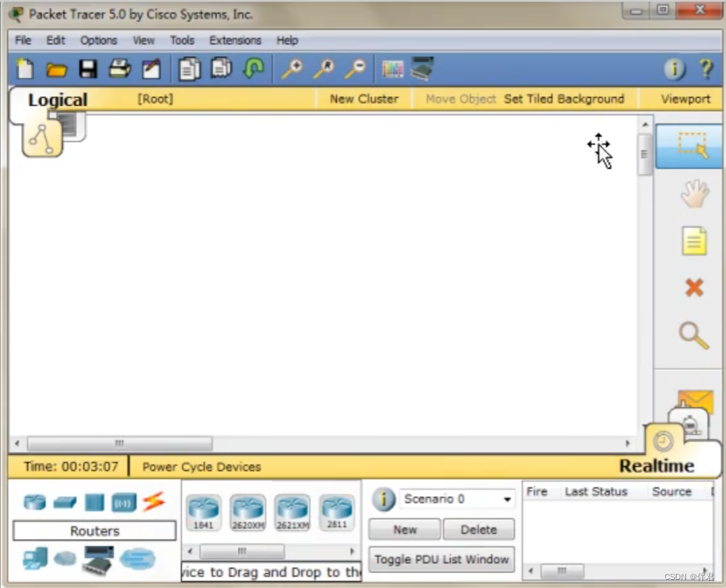Switch to the Realtime mode tab
Viewport: 726px width, 588px height.
click(657, 466)
